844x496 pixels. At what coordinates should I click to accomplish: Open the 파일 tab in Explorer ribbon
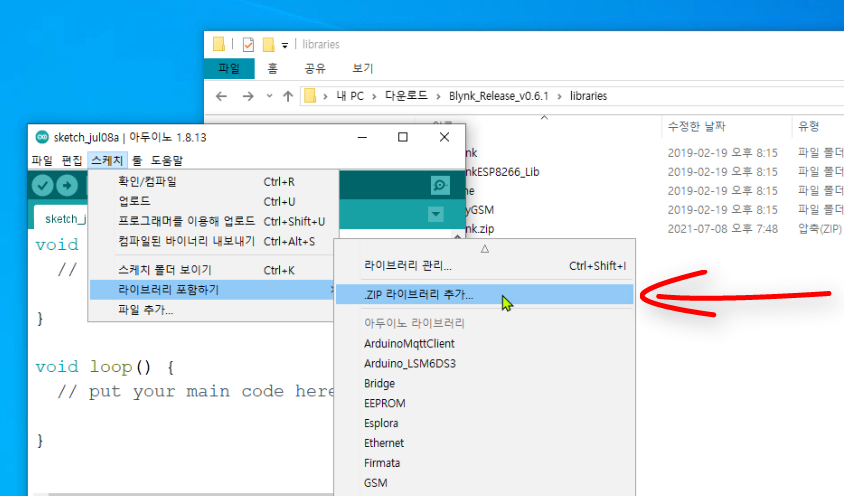[x=229, y=68]
